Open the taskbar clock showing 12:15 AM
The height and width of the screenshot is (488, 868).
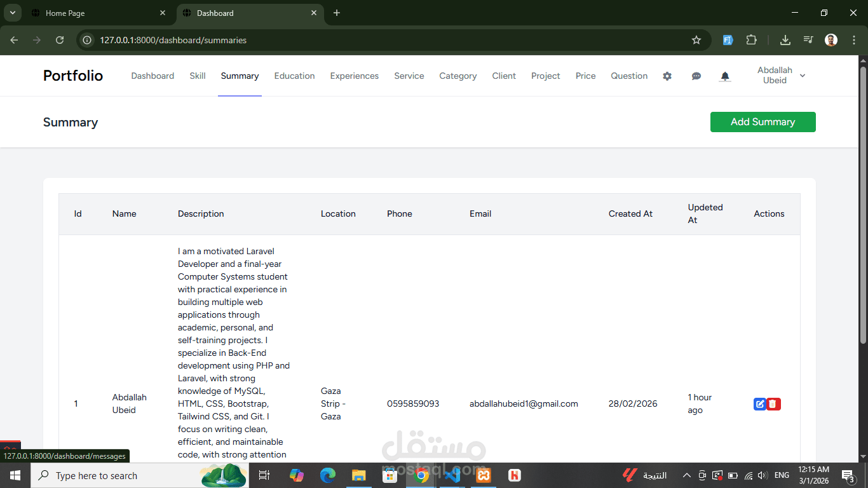pyautogui.click(x=813, y=475)
